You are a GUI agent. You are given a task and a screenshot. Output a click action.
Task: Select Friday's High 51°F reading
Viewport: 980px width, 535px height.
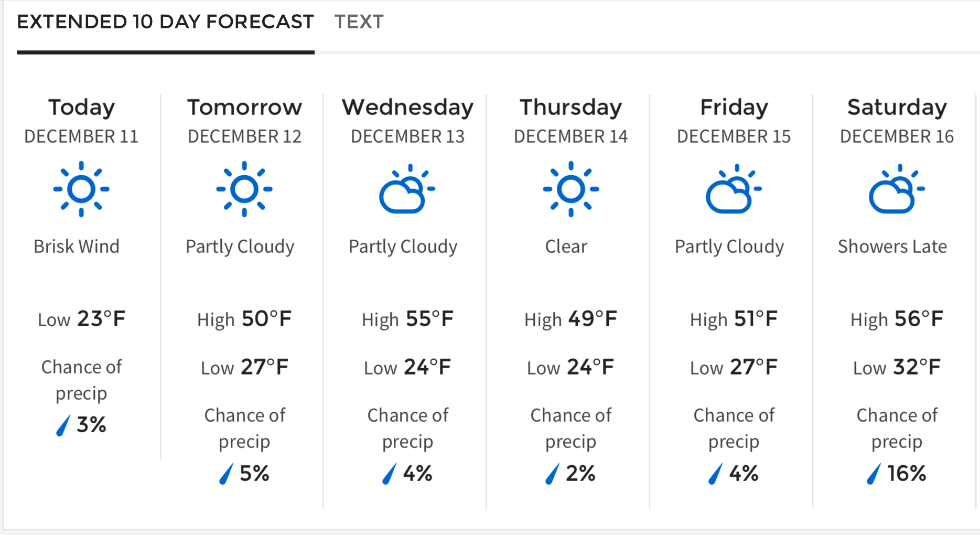click(x=734, y=319)
